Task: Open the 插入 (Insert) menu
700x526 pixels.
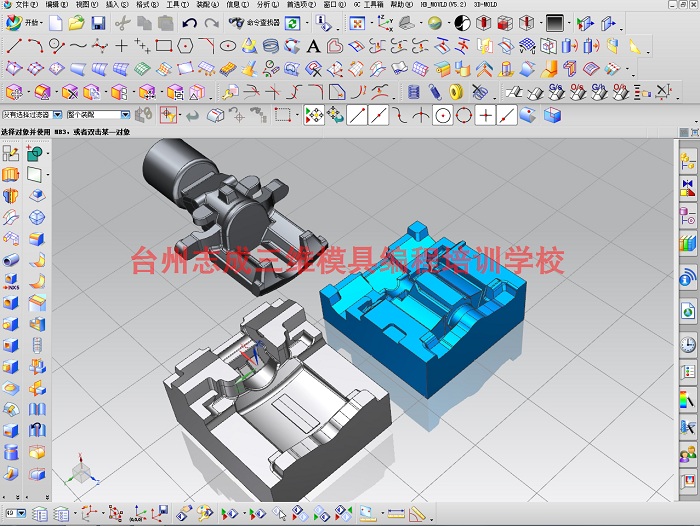Action: pyautogui.click(x=117, y=4)
